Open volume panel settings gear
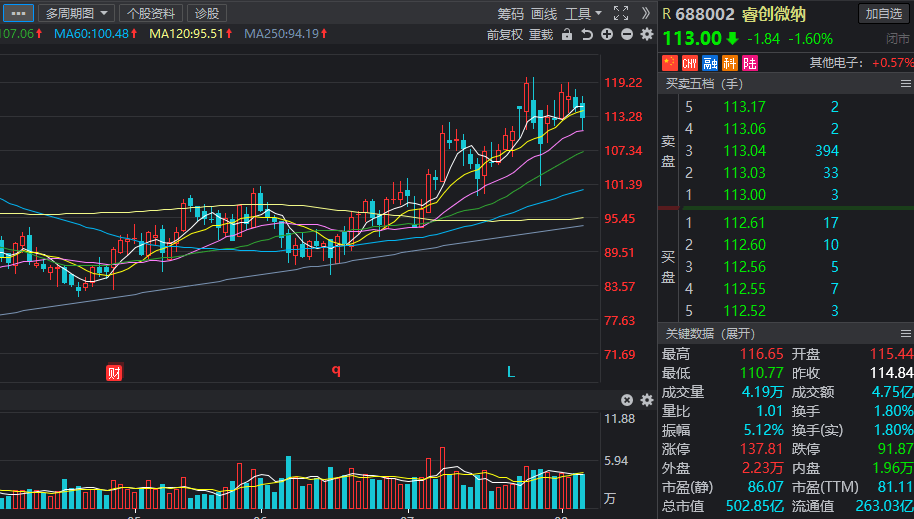Image resolution: width=914 pixels, height=519 pixels. pyautogui.click(x=646, y=400)
